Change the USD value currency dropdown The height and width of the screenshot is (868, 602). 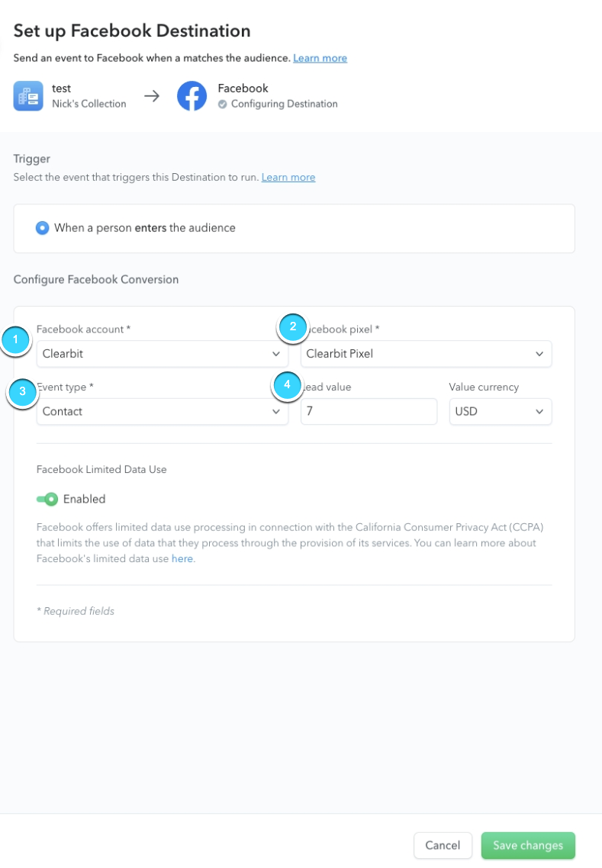(x=500, y=411)
